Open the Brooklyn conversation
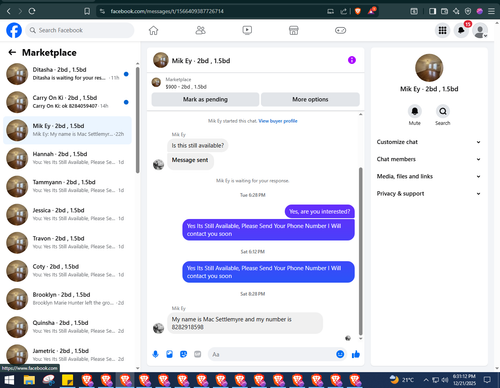The height and width of the screenshot is (388, 500). [x=67, y=299]
